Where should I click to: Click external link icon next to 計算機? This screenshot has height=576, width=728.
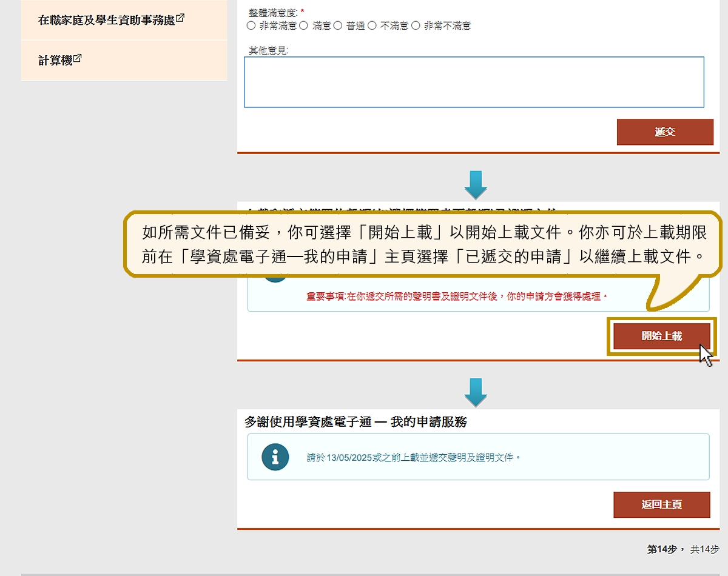click(78, 59)
